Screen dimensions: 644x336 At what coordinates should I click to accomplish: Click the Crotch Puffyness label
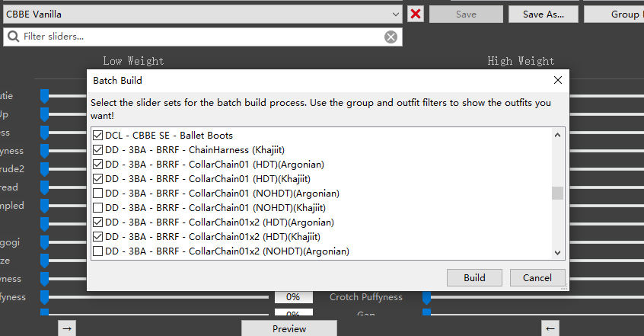366,297
